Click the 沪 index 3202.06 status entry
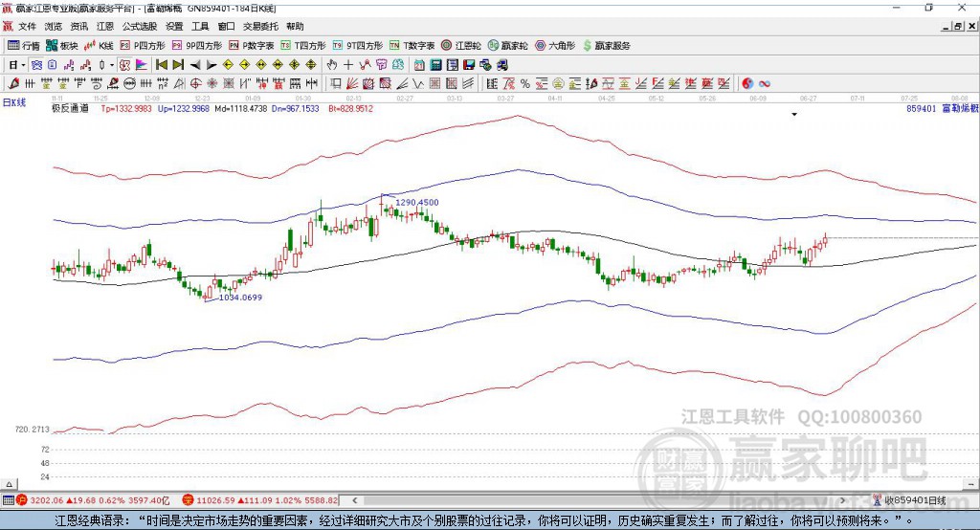The height and width of the screenshot is (530, 980). [x=93, y=500]
